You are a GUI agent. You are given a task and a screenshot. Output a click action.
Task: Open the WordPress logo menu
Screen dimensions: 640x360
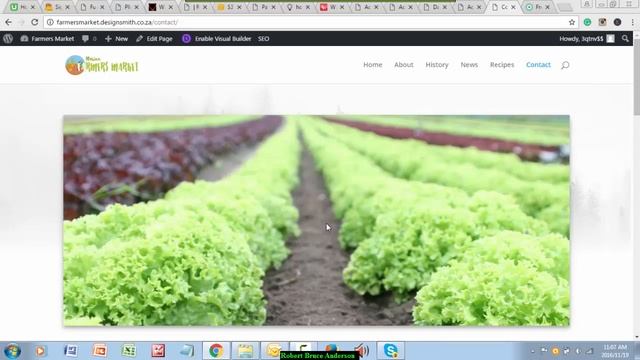click(x=8, y=39)
